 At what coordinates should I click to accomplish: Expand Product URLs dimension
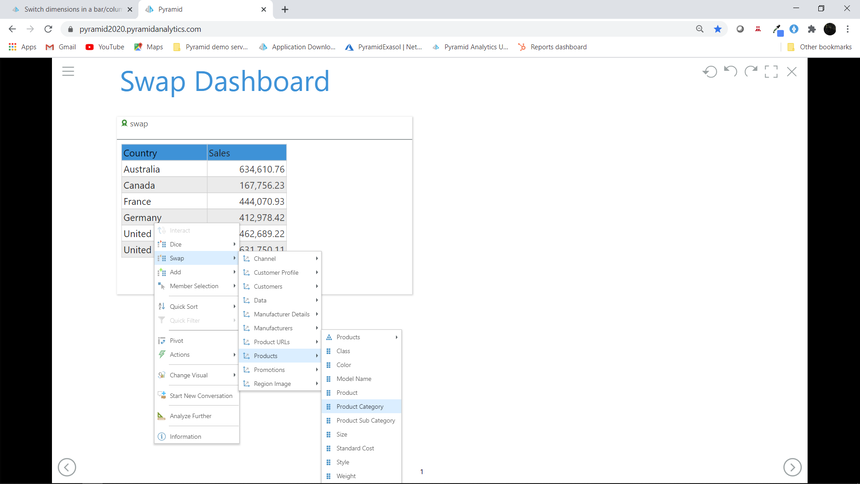click(x=280, y=342)
